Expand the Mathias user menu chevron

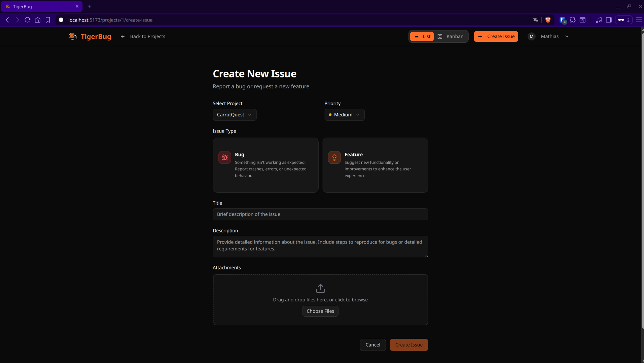coord(567,36)
